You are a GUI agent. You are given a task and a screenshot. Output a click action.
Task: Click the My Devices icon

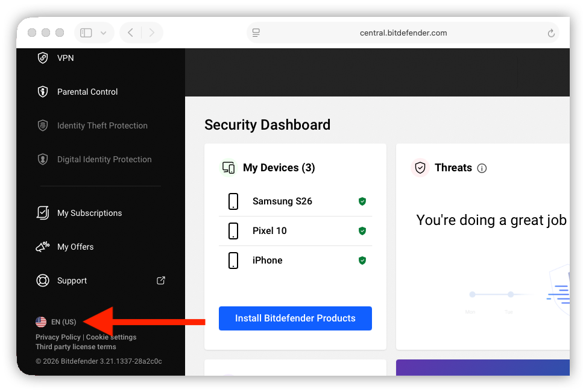click(228, 168)
